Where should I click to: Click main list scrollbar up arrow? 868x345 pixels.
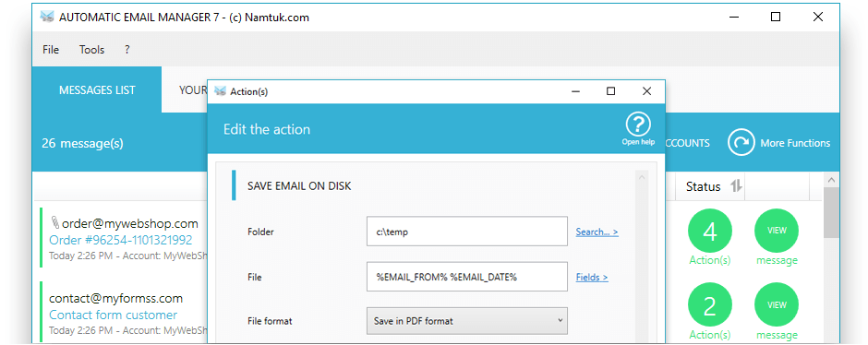(831, 180)
